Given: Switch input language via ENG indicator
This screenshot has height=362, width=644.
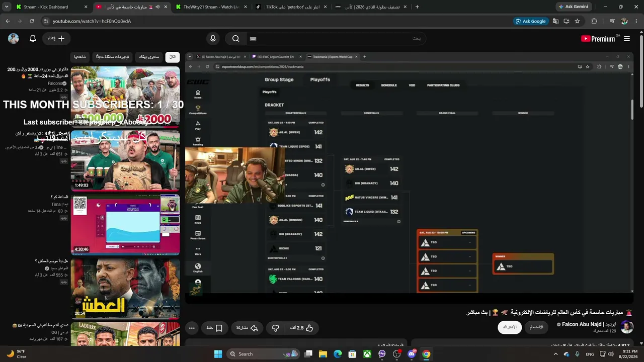Looking at the screenshot, I should pos(590,354).
